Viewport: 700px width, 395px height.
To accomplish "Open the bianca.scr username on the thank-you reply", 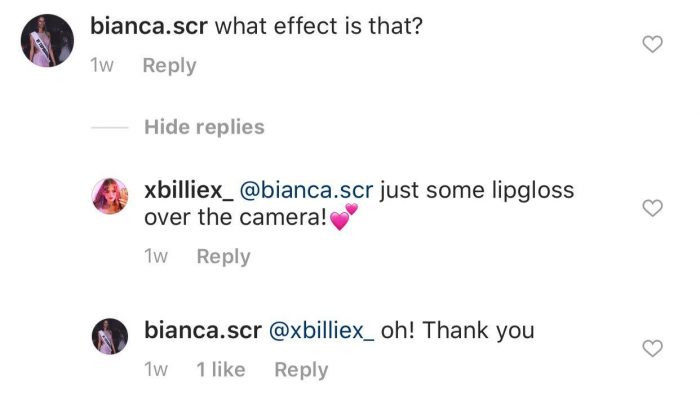I will pos(203,331).
